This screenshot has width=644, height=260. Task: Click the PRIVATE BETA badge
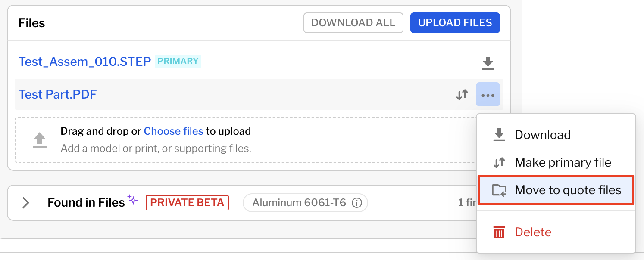[x=187, y=203]
